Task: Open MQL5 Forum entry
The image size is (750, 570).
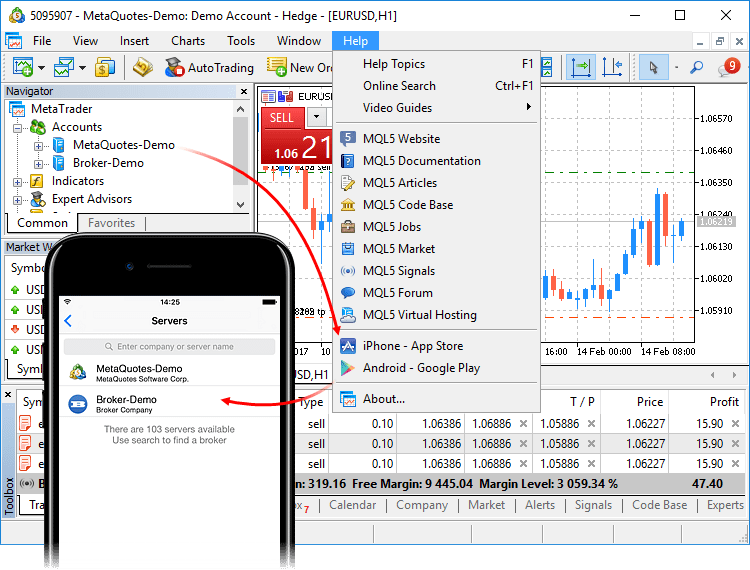Action: pos(437,293)
